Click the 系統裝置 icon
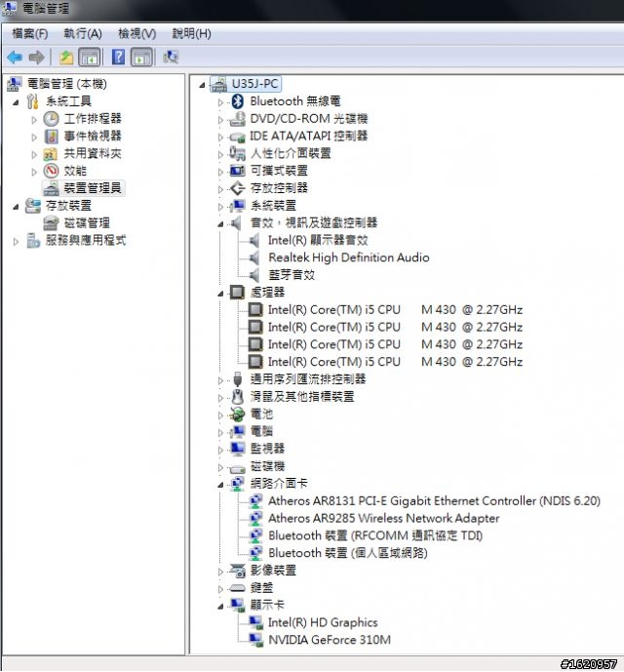 click(x=238, y=206)
